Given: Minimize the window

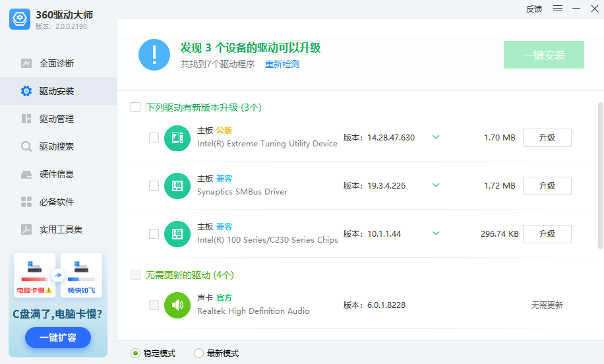Looking at the screenshot, I should [x=576, y=9].
